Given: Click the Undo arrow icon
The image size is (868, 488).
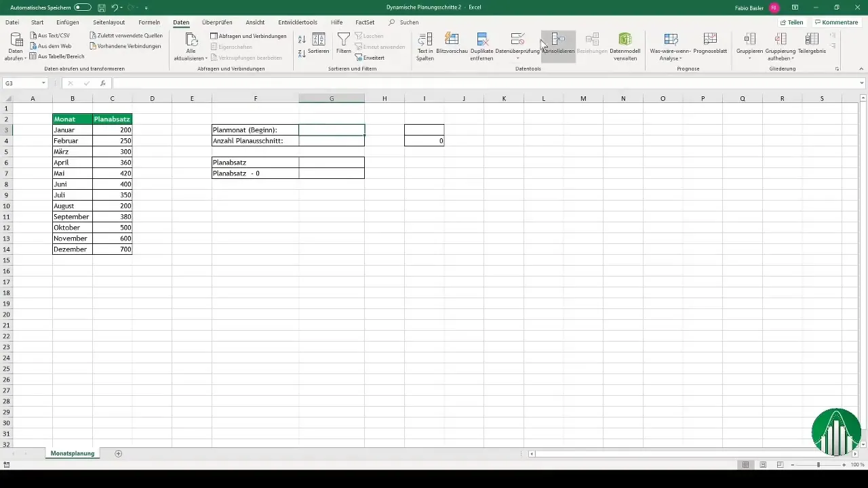Looking at the screenshot, I should [114, 7].
